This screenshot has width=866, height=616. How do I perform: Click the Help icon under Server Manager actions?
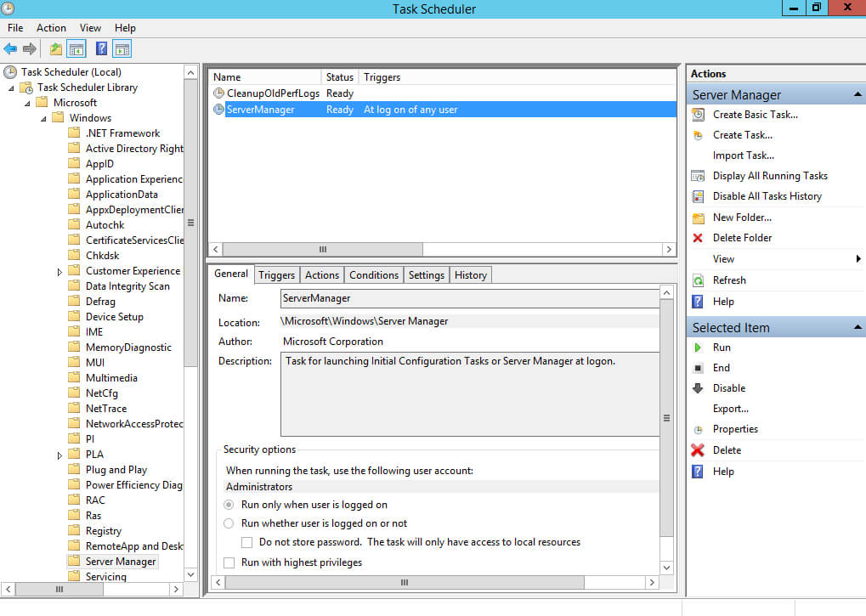pos(698,302)
